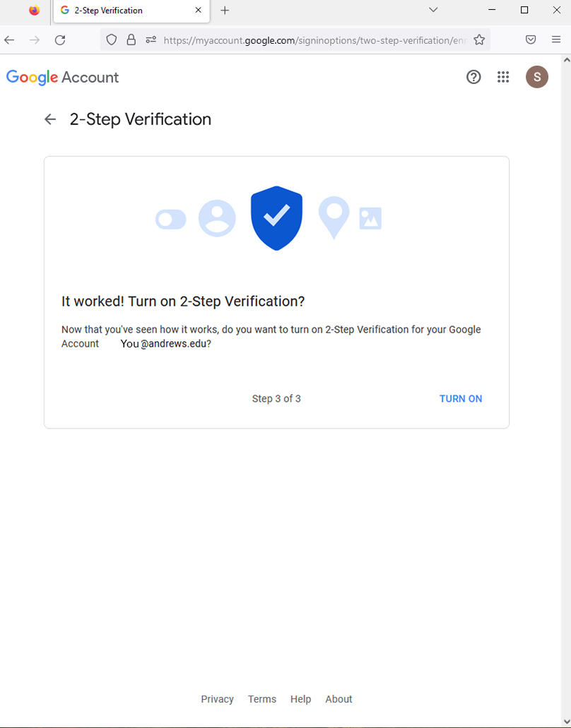The width and height of the screenshot is (571, 728).
Task: Open the account avatar menu
Action: pos(537,77)
